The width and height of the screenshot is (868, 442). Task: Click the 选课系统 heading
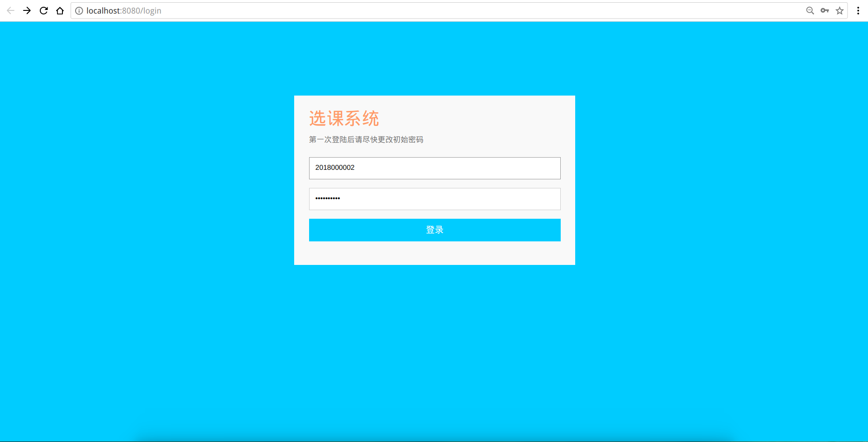344,118
